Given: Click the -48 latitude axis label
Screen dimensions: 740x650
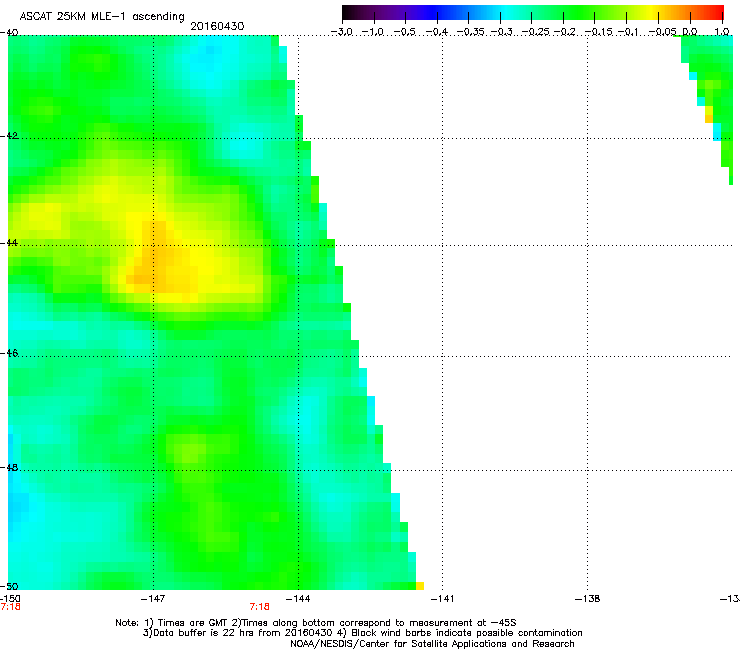Looking at the screenshot, I should (x=9, y=468).
